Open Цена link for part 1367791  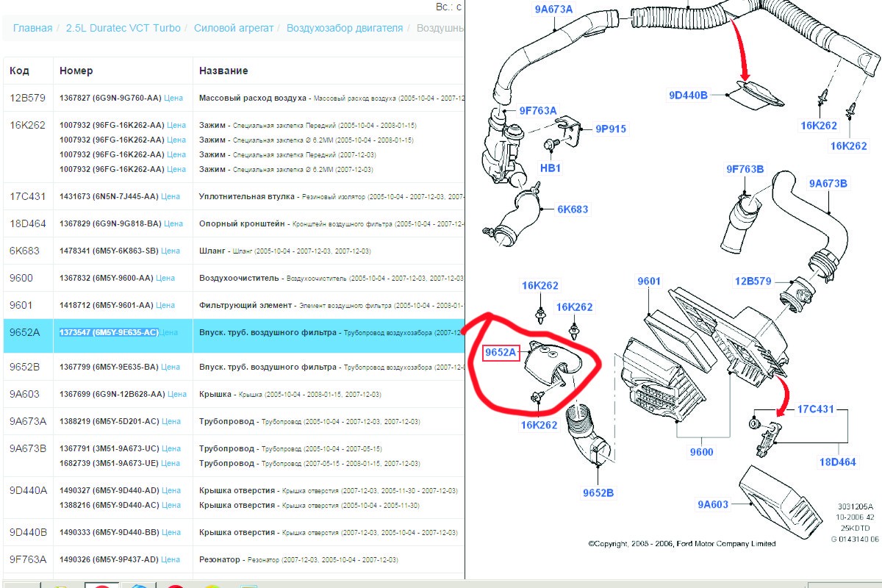(171, 448)
